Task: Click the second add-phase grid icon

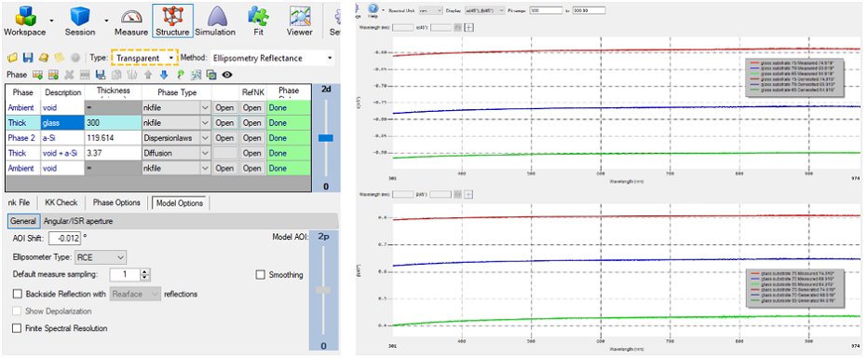Action: pos(54,75)
